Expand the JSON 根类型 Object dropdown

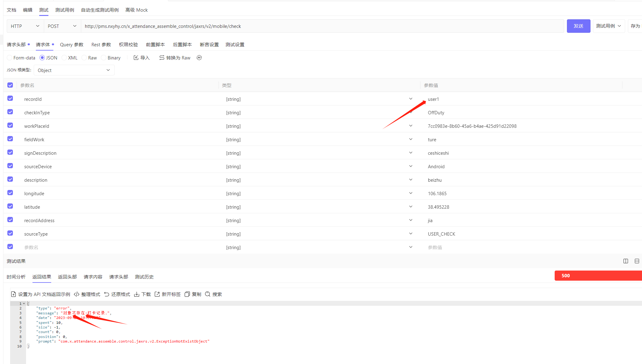tap(74, 70)
